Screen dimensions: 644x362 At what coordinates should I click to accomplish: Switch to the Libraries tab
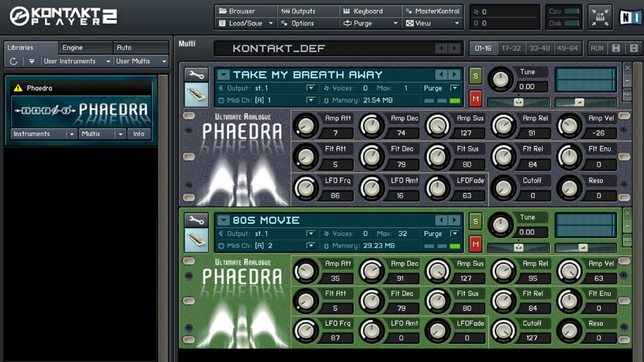coord(31,48)
